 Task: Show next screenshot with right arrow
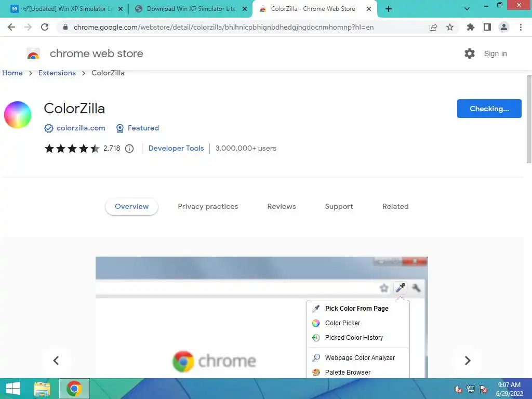click(468, 361)
